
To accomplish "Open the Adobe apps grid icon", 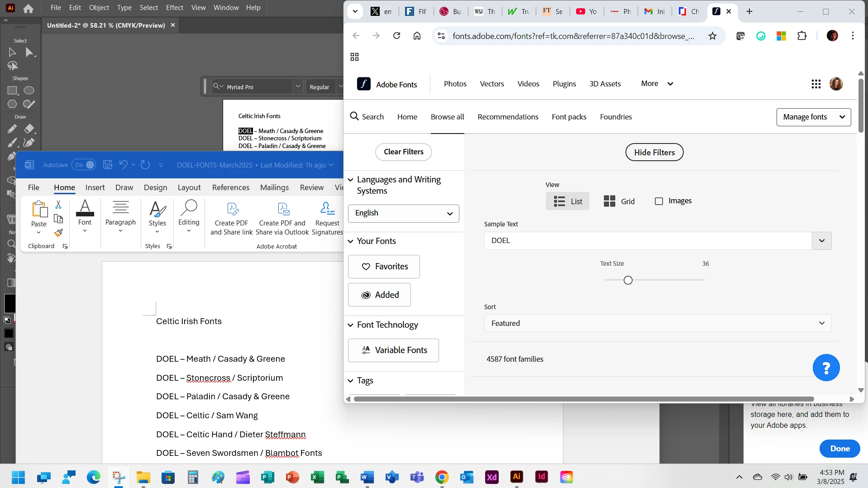I will (x=816, y=84).
